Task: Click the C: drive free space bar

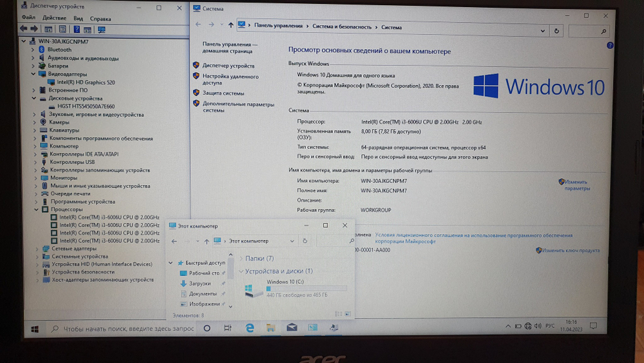Action: (x=307, y=289)
